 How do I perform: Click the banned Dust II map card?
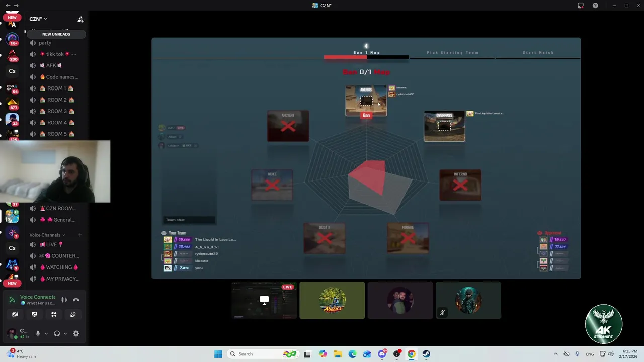[325, 238]
